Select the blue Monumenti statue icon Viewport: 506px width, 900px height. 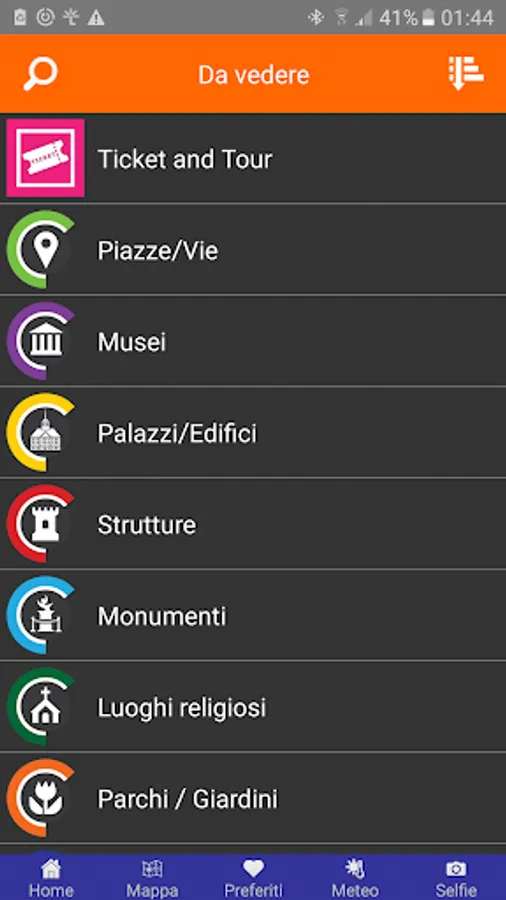click(41, 615)
